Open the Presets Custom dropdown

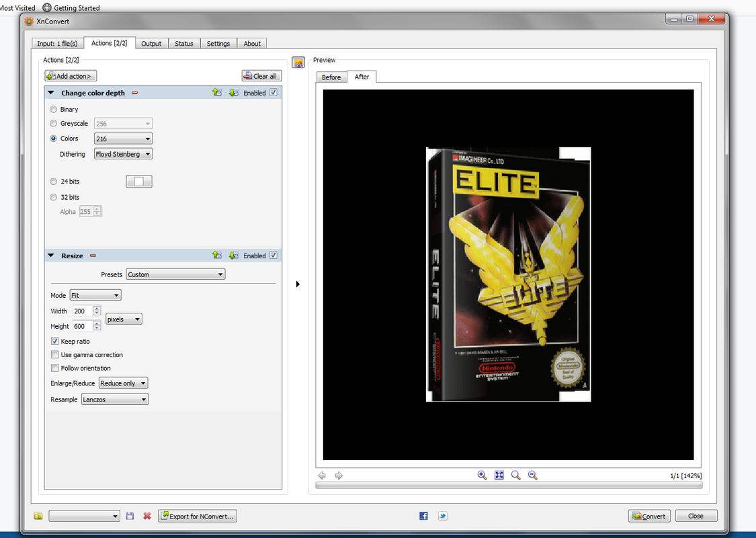pyautogui.click(x=175, y=274)
